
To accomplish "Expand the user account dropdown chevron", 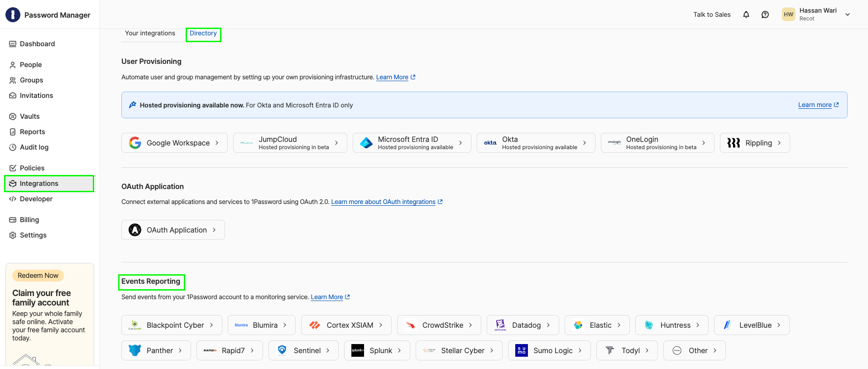I will (848, 15).
